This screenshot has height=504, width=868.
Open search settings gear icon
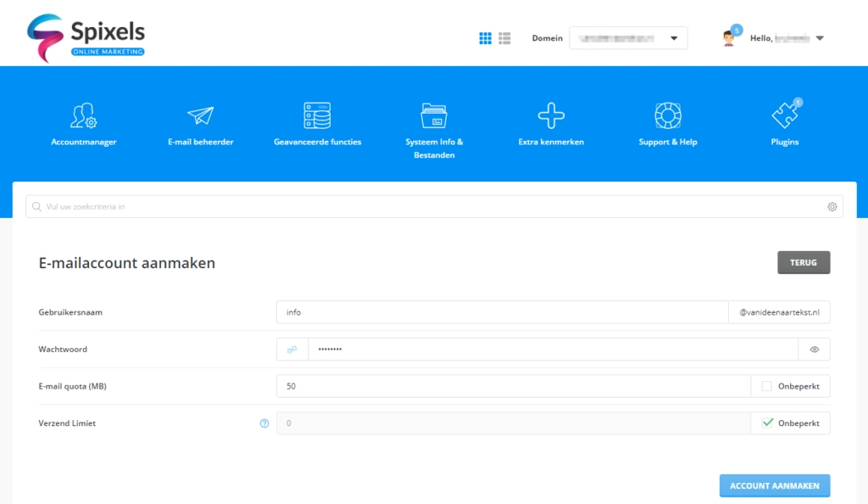point(832,206)
